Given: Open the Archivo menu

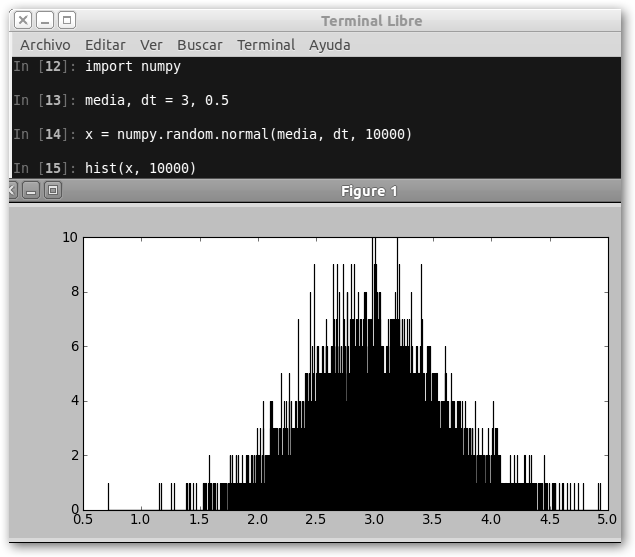Looking at the screenshot, I should coord(45,45).
